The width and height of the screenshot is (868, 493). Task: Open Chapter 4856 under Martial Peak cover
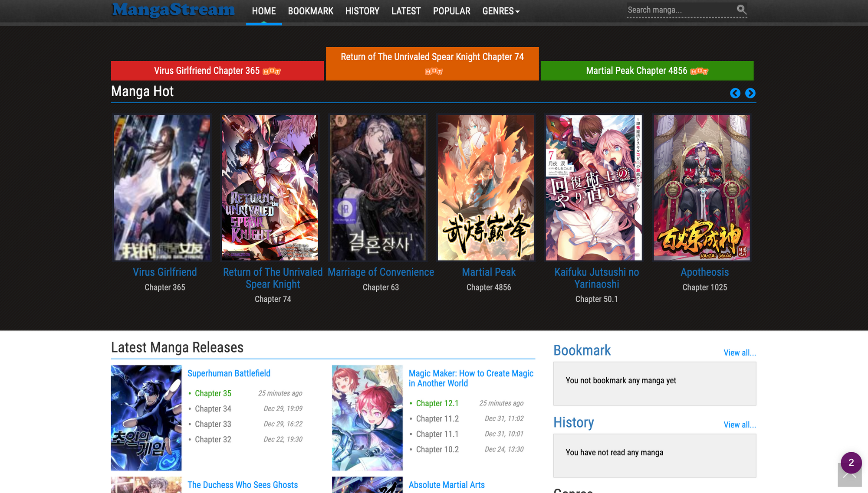[x=489, y=287]
